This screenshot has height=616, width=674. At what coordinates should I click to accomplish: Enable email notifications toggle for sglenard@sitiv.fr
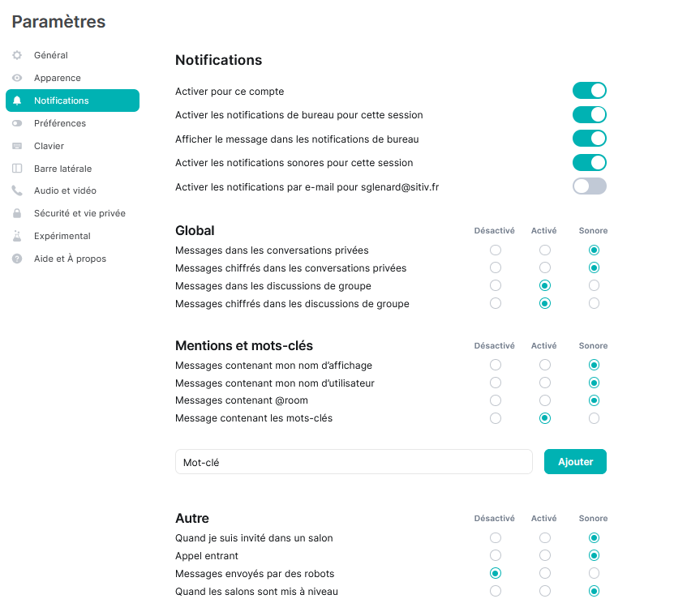click(590, 186)
